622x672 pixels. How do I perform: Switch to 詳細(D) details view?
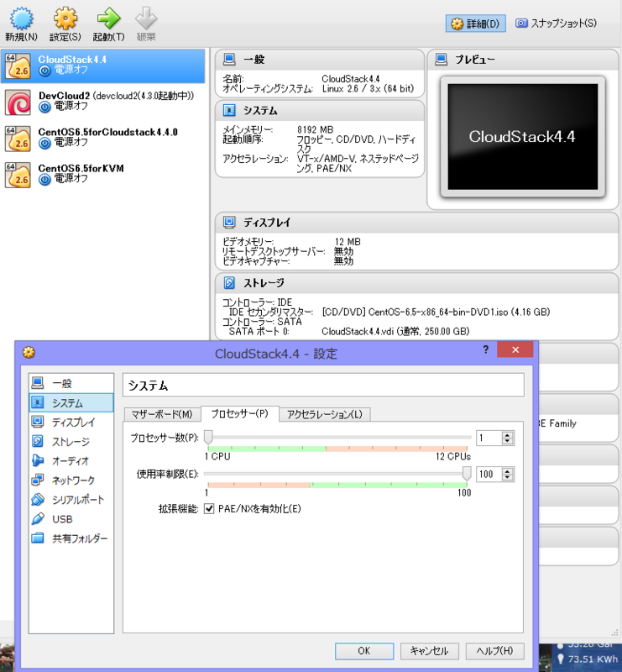475,24
